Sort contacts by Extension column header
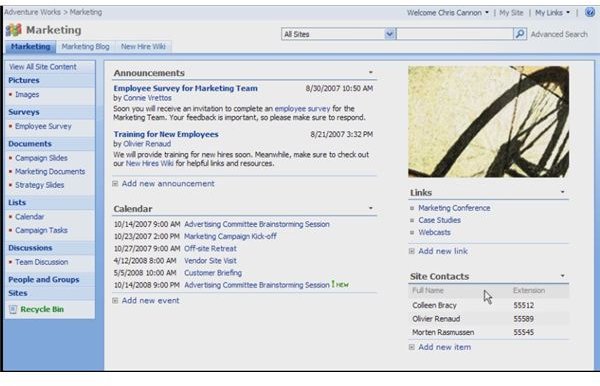 click(529, 291)
